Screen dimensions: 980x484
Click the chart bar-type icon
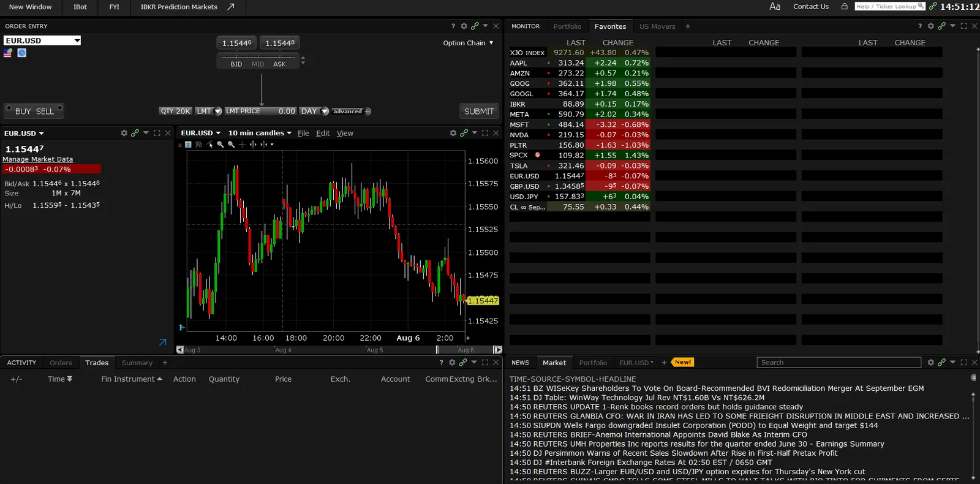pos(198,145)
